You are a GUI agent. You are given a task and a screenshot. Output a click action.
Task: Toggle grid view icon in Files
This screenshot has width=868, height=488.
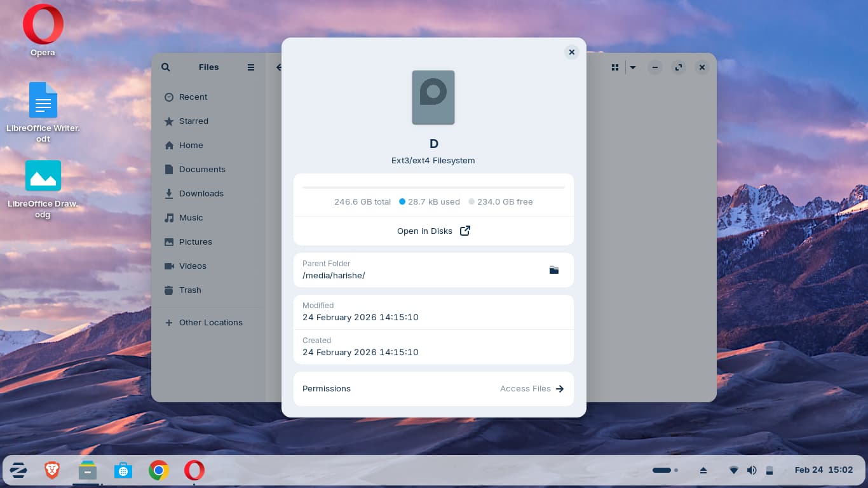click(x=614, y=67)
